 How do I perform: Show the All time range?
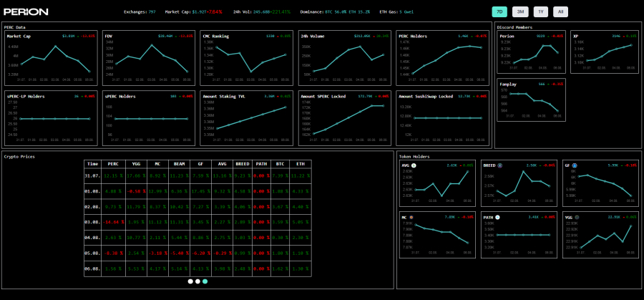pos(560,11)
